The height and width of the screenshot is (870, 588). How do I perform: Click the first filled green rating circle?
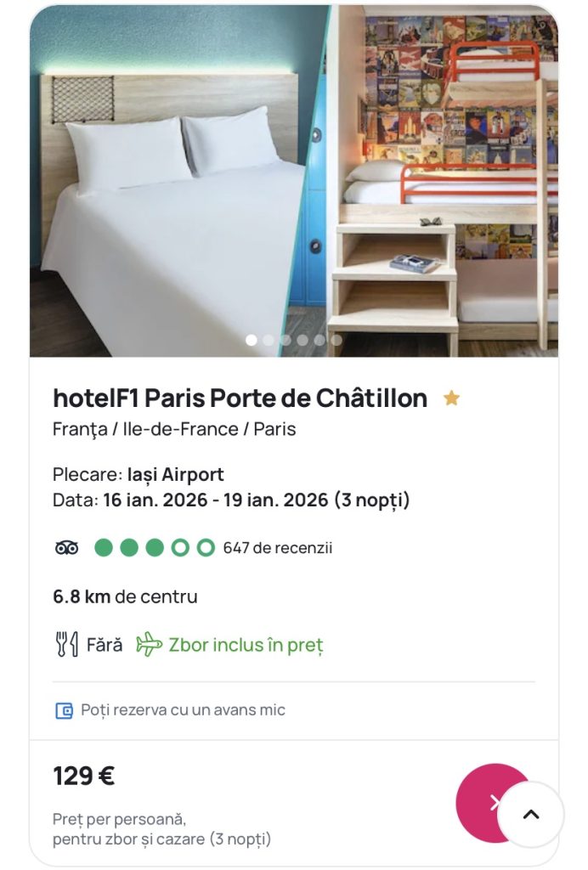pyautogui.click(x=103, y=548)
